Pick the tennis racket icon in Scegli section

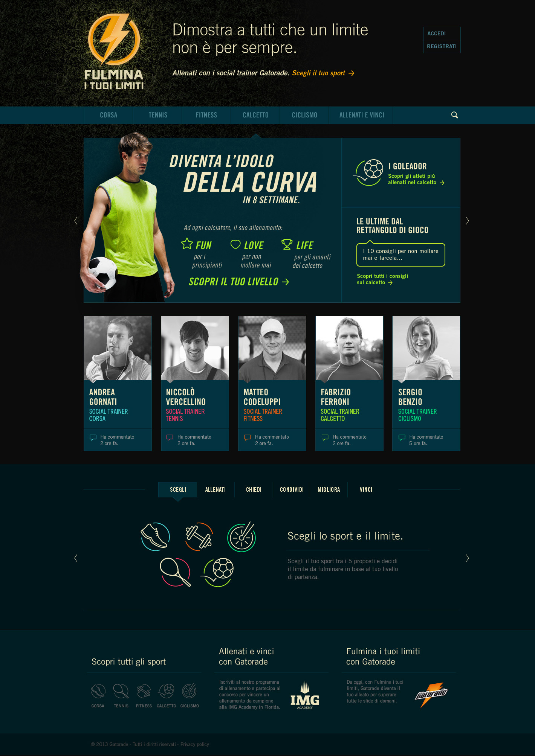tap(175, 572)
